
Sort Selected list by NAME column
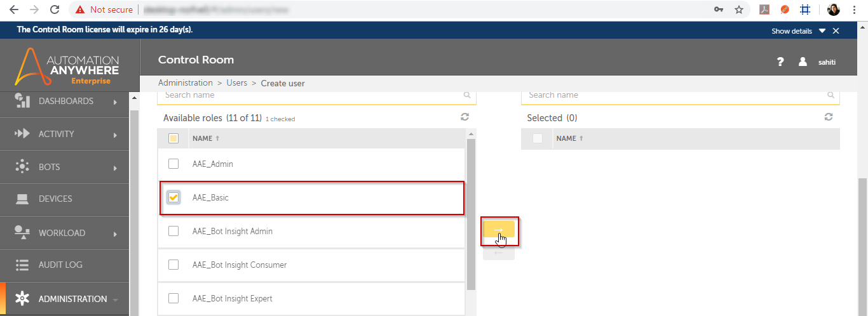coord(570,138)
